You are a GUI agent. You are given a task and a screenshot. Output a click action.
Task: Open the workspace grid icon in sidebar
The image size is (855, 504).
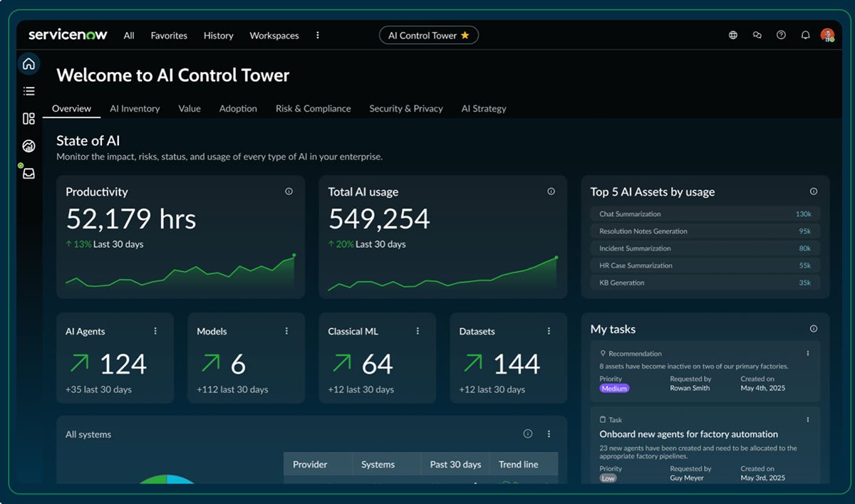[28, 118]
